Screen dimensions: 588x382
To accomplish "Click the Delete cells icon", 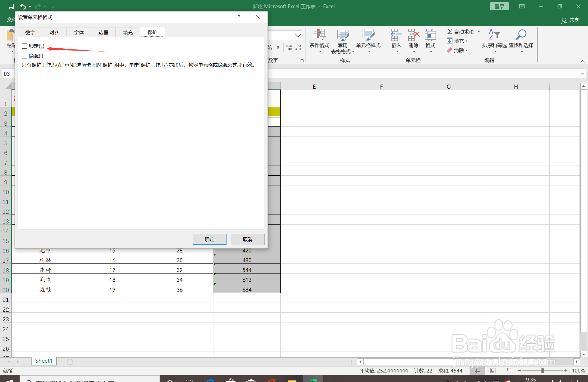I will pyautogui.click(x=413, y=35).
